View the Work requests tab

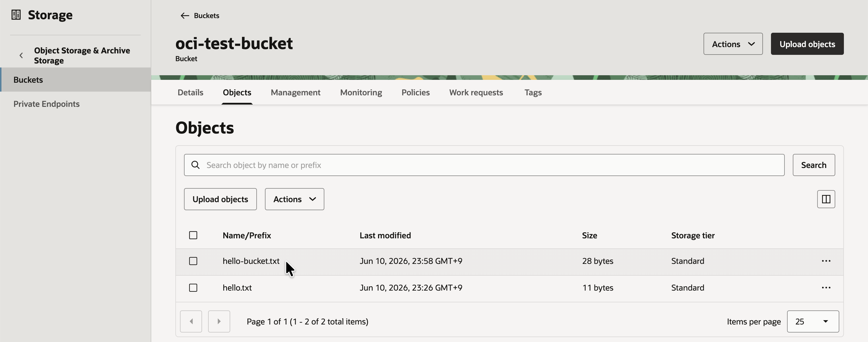click(x=476, y=92)
